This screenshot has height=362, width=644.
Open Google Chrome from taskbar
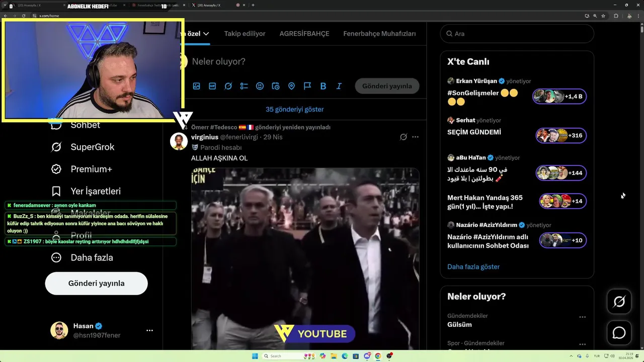coord(378,356)
